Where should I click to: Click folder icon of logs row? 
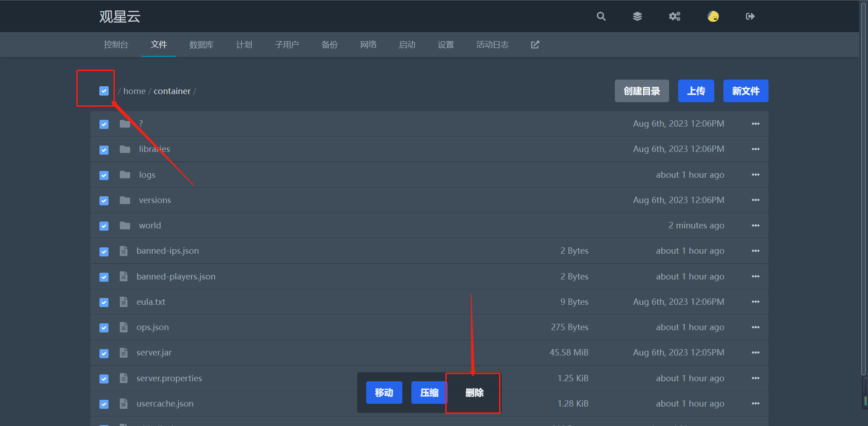pyautogui.click(x=125, y=175)
